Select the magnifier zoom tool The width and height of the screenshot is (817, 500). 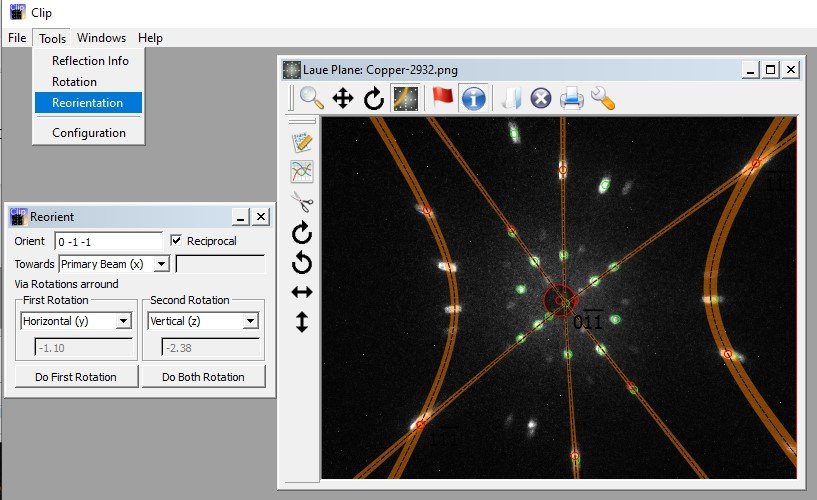[x=312, y=98]
